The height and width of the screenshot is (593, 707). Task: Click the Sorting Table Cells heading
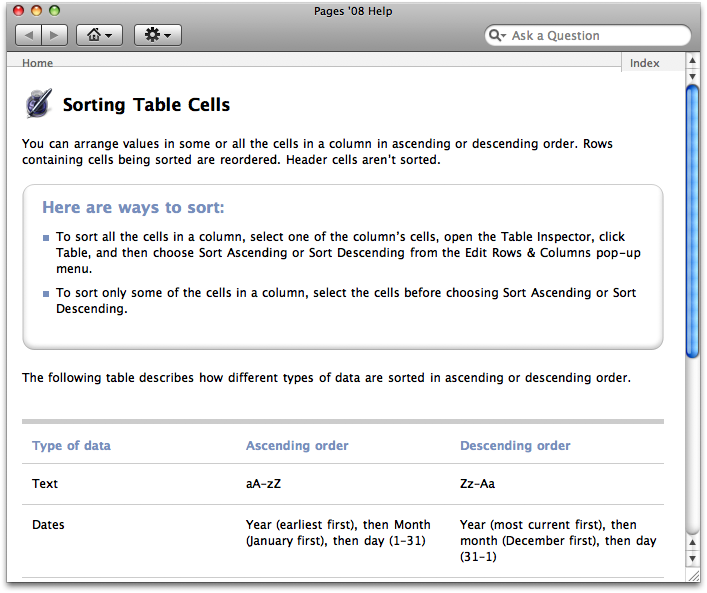click(x=146, y=105)
